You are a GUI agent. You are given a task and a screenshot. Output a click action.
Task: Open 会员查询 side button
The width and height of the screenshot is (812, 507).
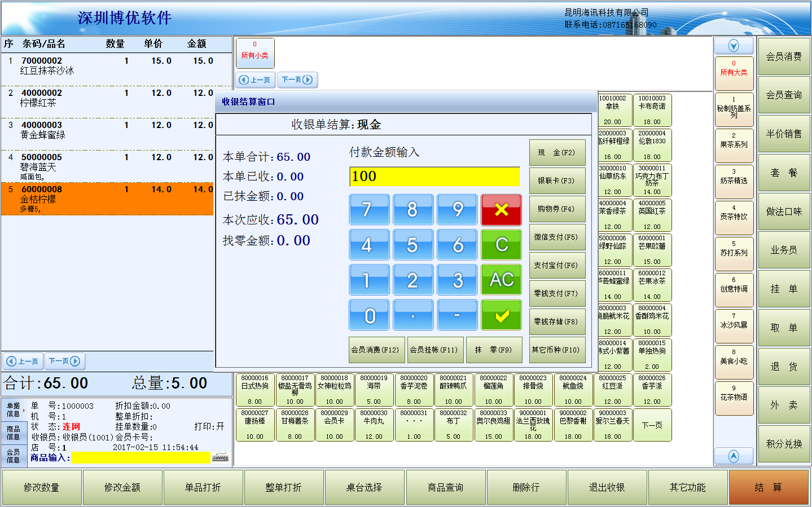pyautogui.click(x=784, y=95)
